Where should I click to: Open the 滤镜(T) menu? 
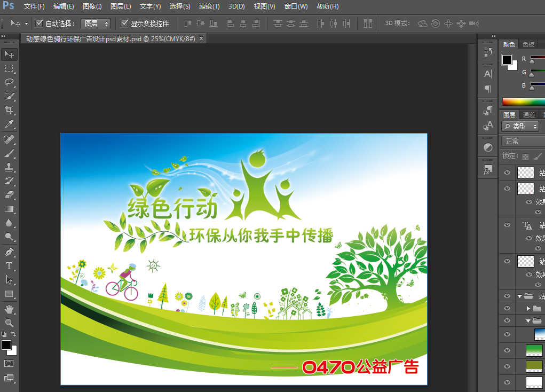click(x=209, y=6)
